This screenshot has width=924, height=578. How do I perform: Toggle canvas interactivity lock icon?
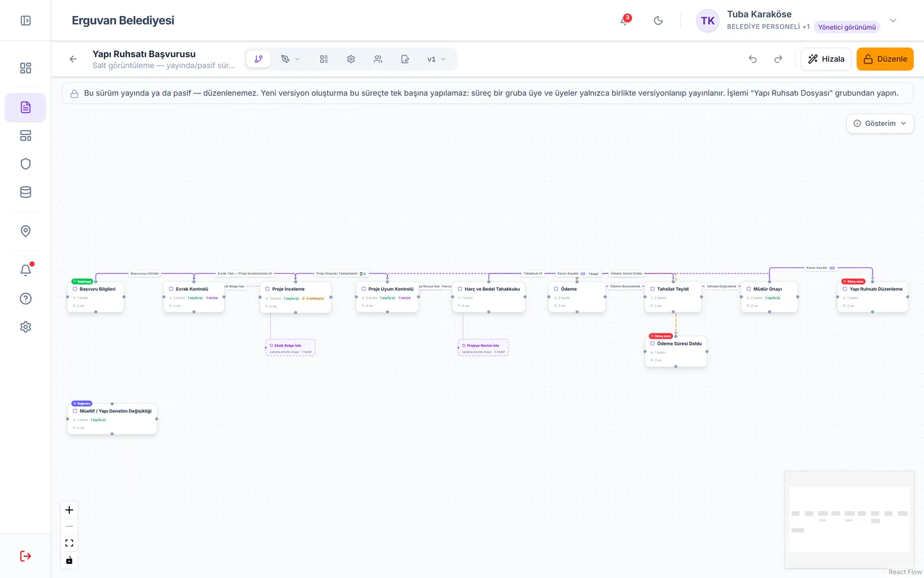click(x=69, y=560)
